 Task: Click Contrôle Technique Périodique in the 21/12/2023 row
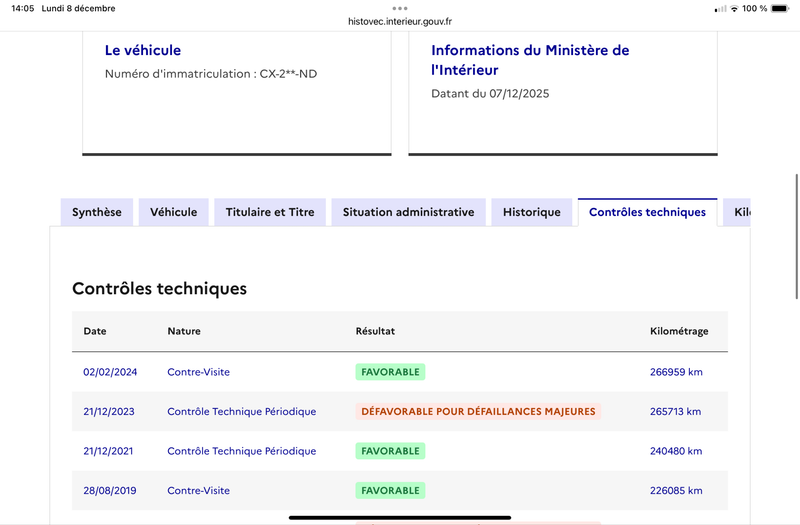(x=242, y=411)
